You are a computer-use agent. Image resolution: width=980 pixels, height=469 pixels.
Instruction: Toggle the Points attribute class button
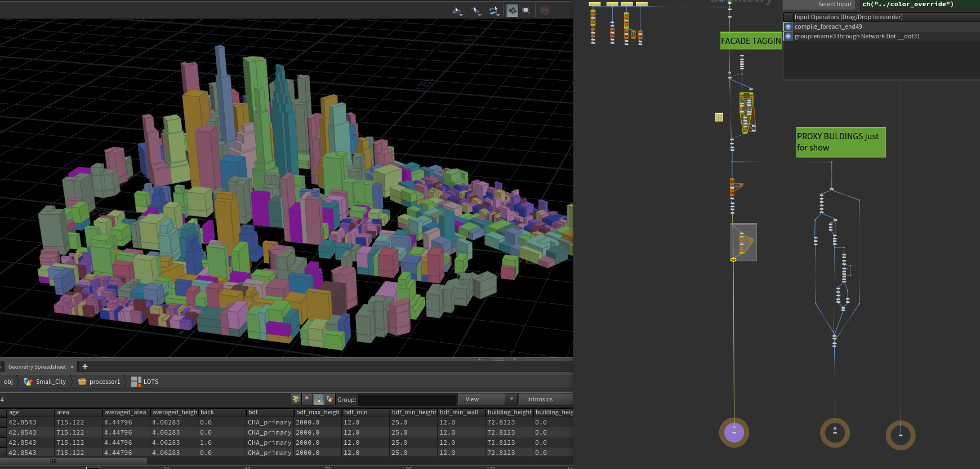pyautogui.click(x=296, y=399)
